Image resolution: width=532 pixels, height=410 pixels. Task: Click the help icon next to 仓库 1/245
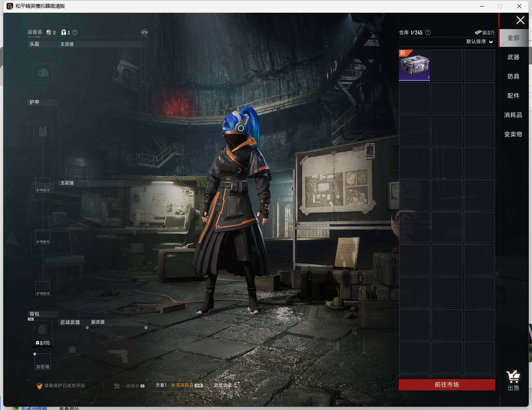coord(428,32)
